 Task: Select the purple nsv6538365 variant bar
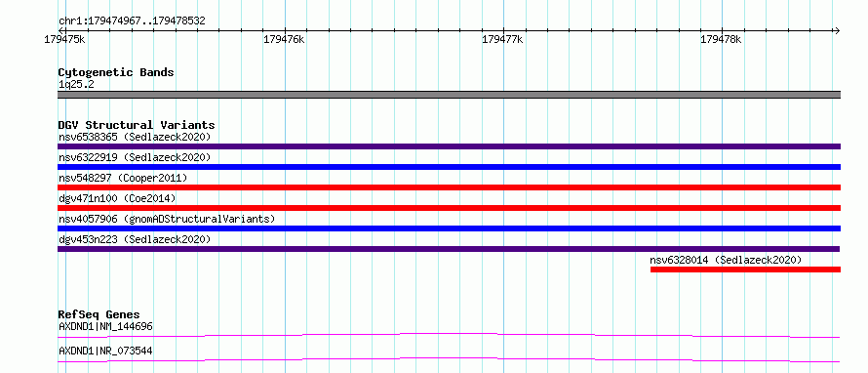449,146
